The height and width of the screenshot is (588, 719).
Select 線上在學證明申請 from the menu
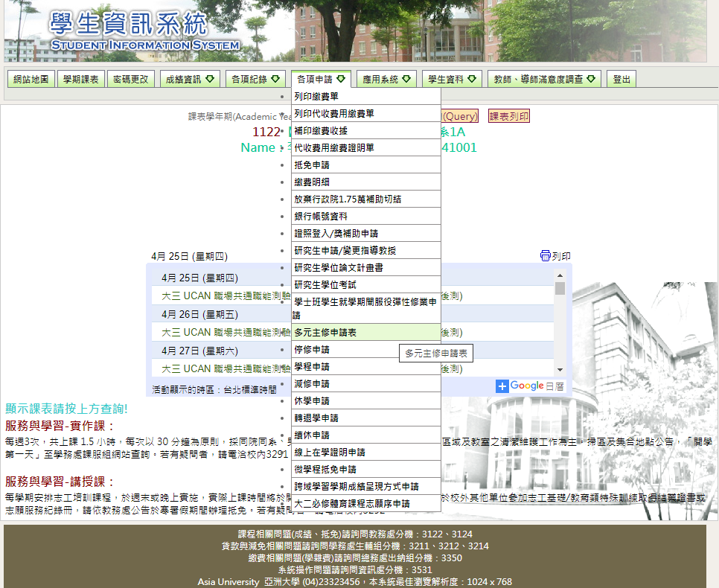(327, 453)
